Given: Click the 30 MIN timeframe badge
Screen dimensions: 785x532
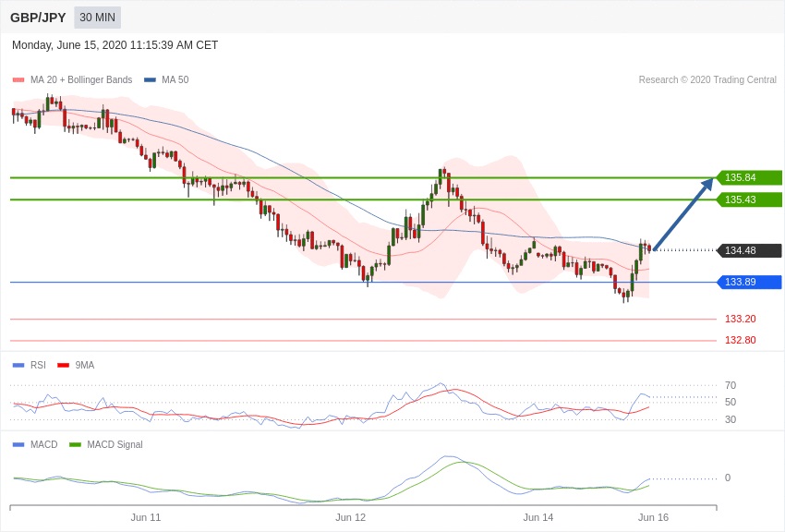Looking at the screenshot, I should click(97, 18).
